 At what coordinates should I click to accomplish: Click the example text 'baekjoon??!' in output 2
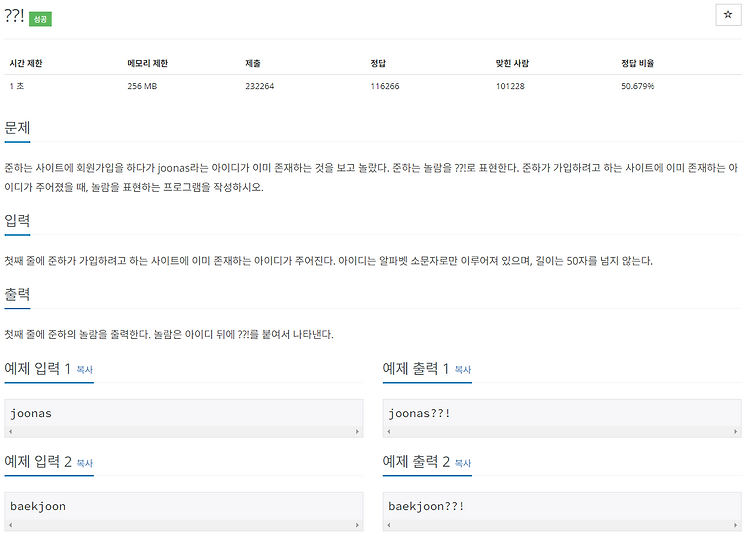(426, 506)
